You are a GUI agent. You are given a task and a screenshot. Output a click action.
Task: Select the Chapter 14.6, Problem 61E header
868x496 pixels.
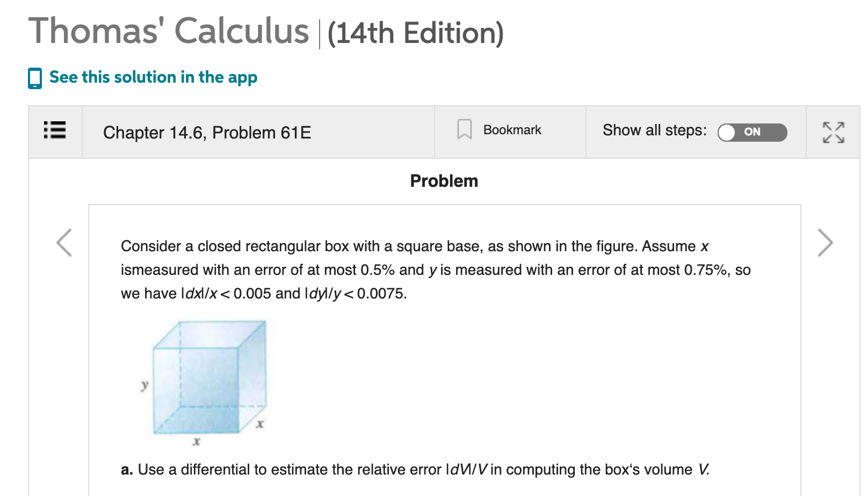[x=207, y=132]
